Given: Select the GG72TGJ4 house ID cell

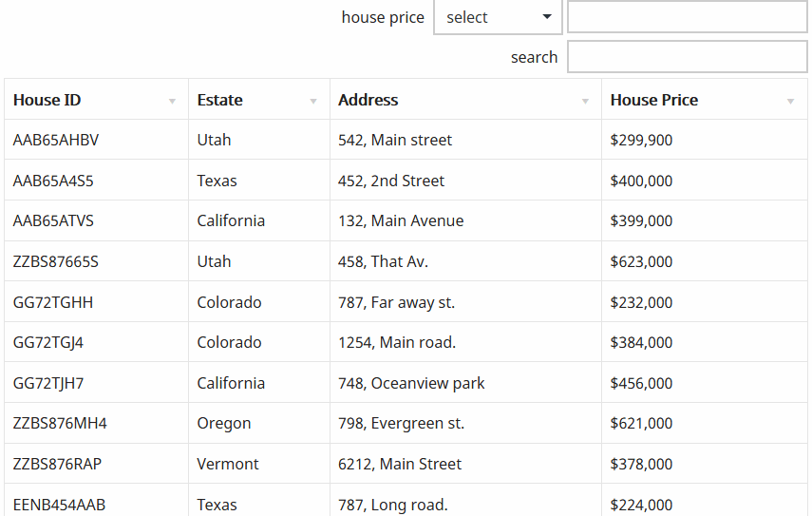Looking at the screenshot, I should (96, 342).
